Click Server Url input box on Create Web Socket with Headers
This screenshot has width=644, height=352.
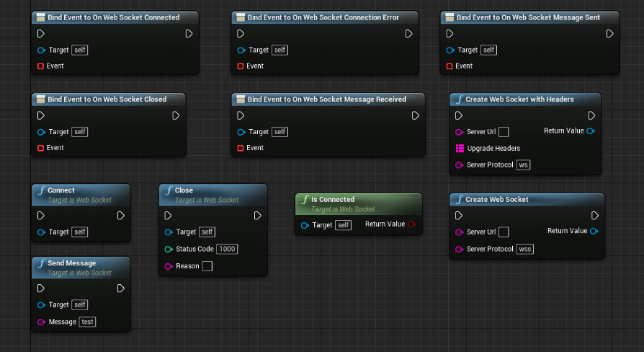click(504, 132)
